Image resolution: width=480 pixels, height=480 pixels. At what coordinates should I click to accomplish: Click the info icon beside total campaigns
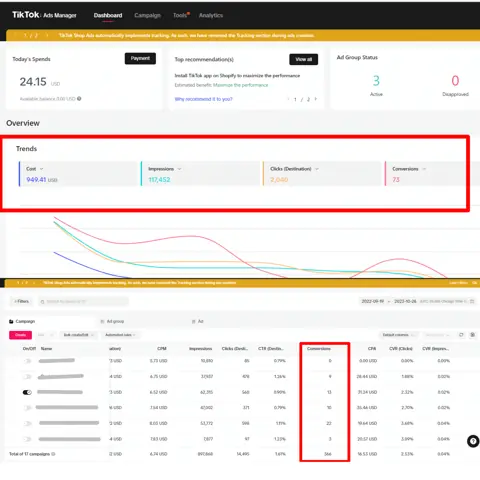(x=53, y=454)
